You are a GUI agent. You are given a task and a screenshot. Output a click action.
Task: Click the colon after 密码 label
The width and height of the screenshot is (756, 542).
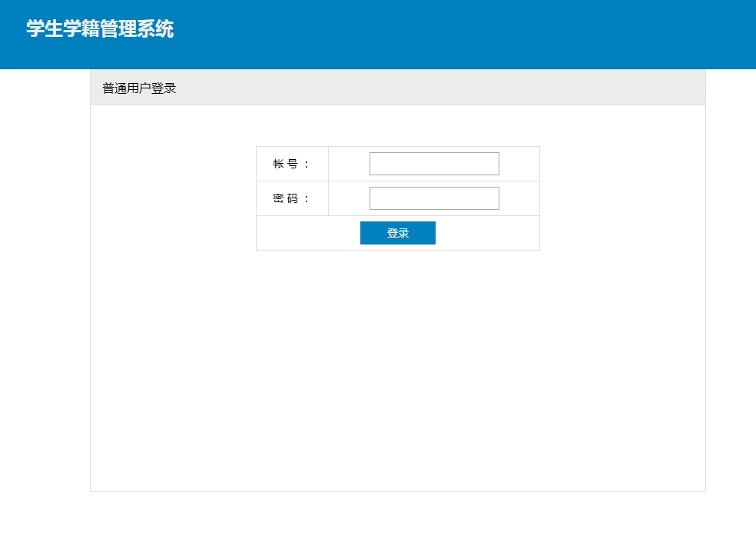306,199
